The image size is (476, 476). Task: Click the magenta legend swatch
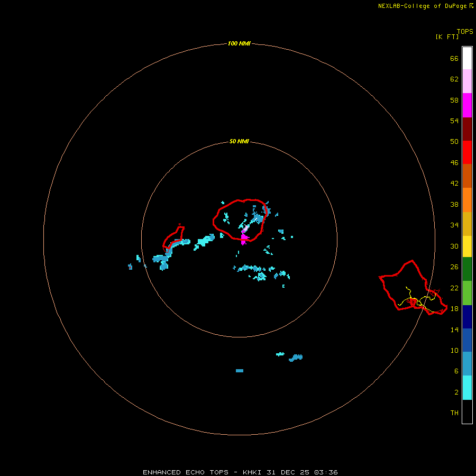467,105
